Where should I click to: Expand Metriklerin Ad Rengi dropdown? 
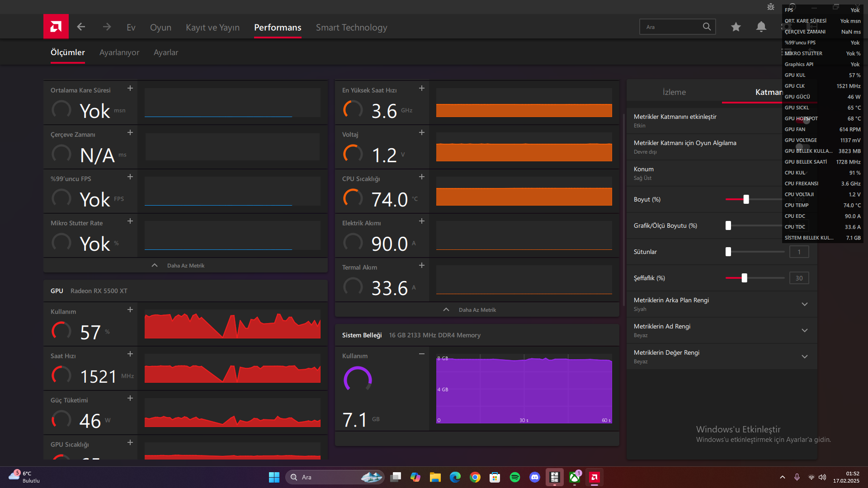point(805,330)
